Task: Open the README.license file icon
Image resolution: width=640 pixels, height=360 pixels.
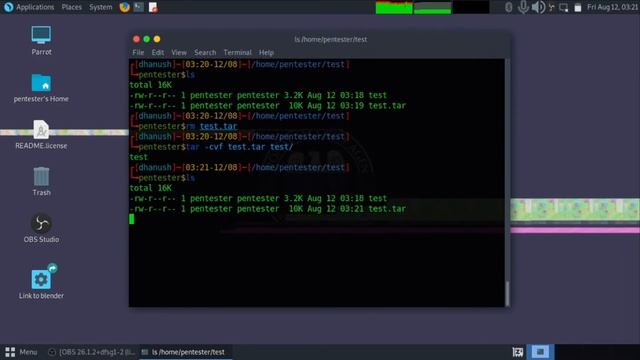Action: click(x=41, y=129)
